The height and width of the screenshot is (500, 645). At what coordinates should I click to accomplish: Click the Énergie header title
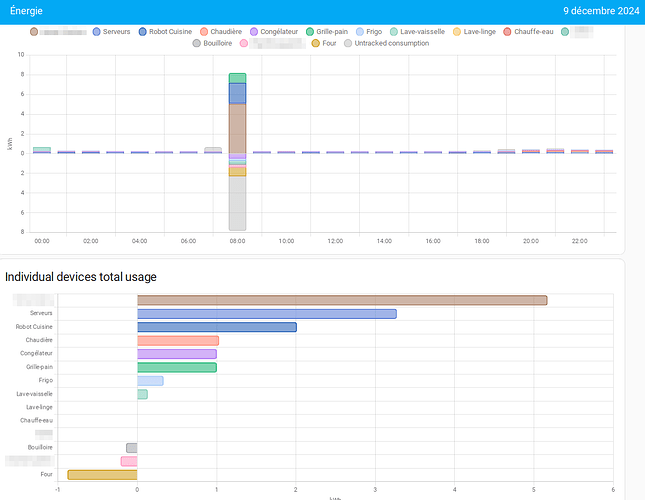point(26,11)
